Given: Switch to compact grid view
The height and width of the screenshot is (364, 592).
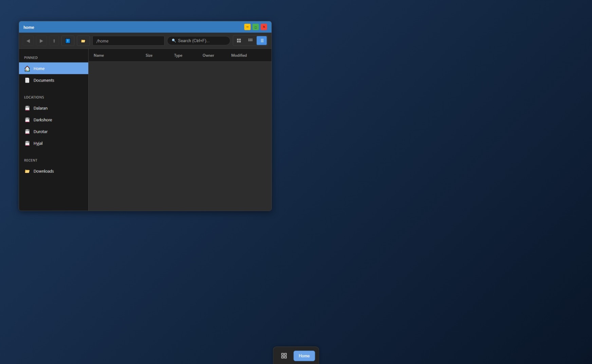Looking at the screenshot, I should point(251,40).
